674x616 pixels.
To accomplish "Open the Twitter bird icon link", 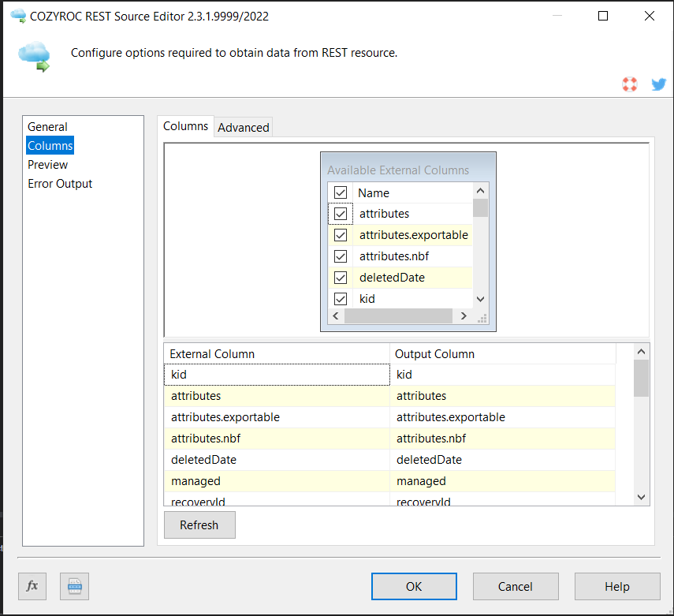I will (x=658, y=84).
